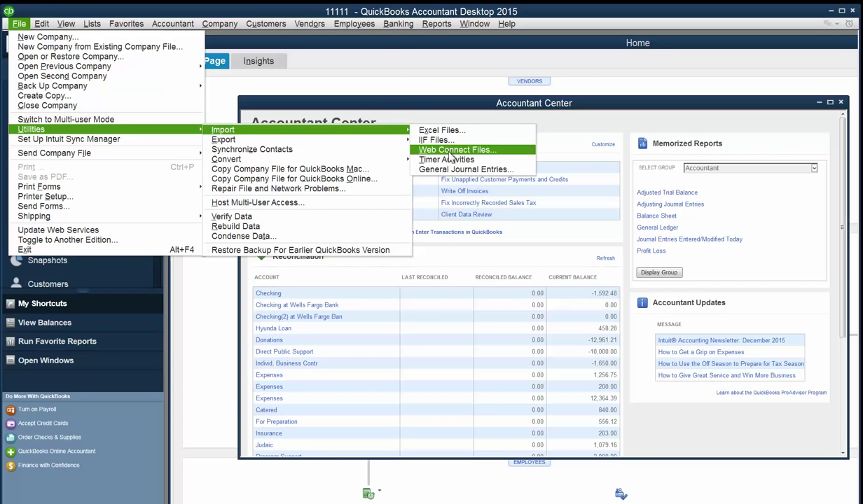Image resolution: width=863 pixels, height=504 pixels.
Task: Click Fix Incorrectly Recorded Sales Tax link
Action: [x=488, y=203]
